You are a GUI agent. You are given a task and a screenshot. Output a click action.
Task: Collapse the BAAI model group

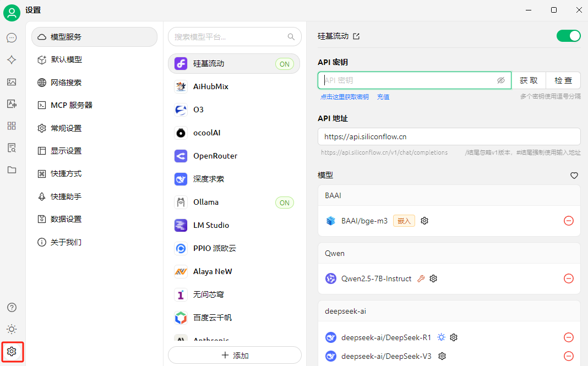pos(449,195)
